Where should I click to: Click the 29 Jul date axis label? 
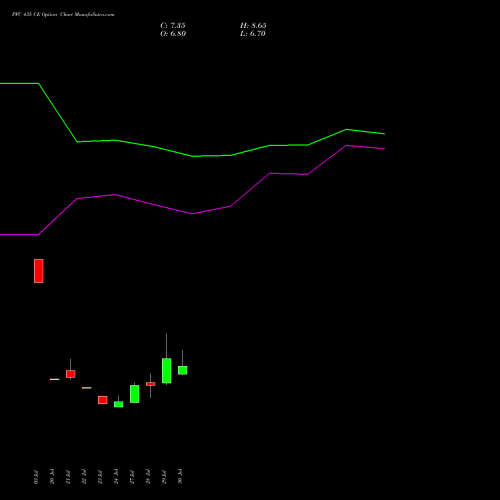pyautogui.click(x=164, y=477)
